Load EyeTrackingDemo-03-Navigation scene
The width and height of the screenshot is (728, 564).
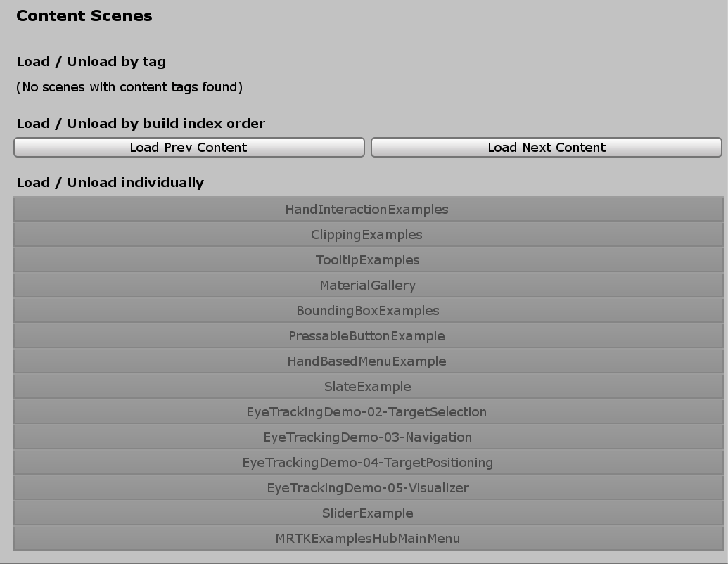coord(366,437)
